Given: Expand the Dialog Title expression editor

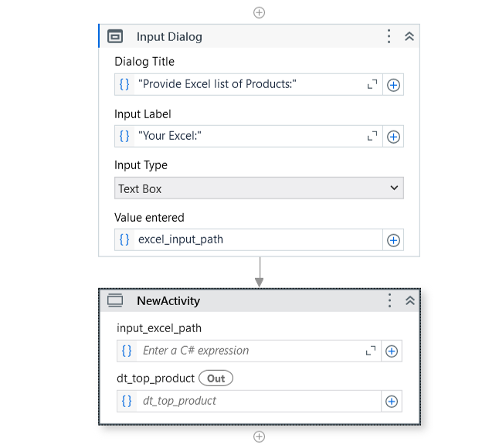Looking at the screenshot, I should click(x=372, y=84).
